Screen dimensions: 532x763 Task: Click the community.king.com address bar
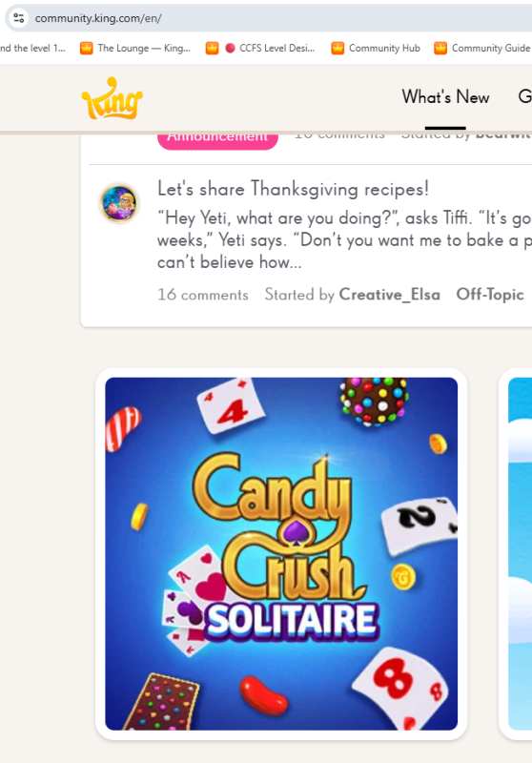point(282,18)
